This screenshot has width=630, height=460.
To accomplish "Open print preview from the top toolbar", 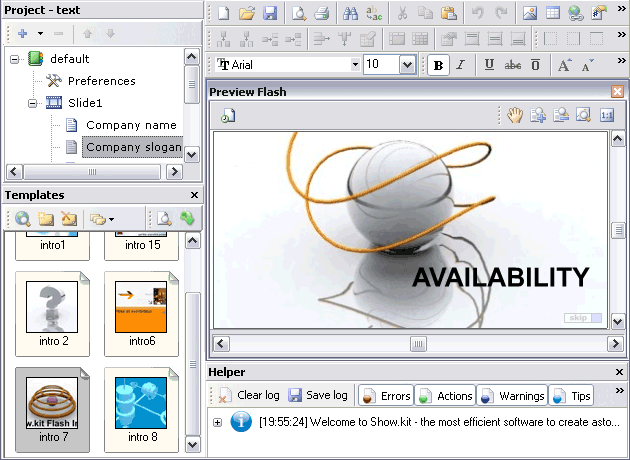I will (299, 13).
